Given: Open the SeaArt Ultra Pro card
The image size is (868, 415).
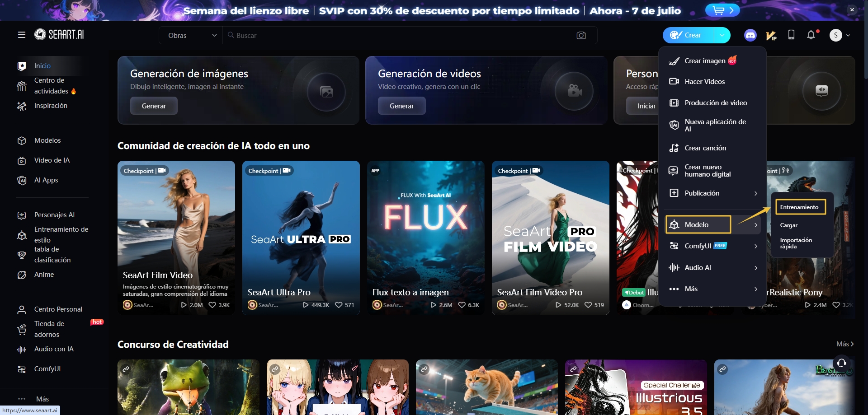Looking at the screenshot, I should 301,238.
